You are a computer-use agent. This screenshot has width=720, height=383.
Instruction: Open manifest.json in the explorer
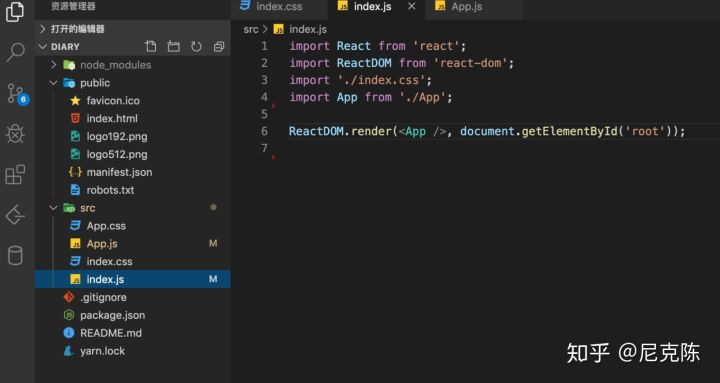[x=119, y=172]
